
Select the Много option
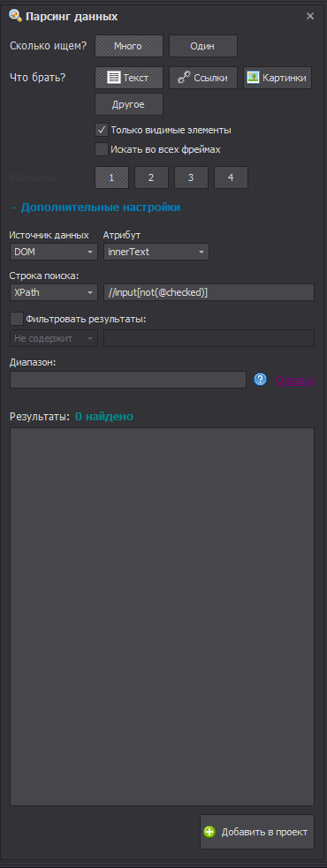(129, 47)
